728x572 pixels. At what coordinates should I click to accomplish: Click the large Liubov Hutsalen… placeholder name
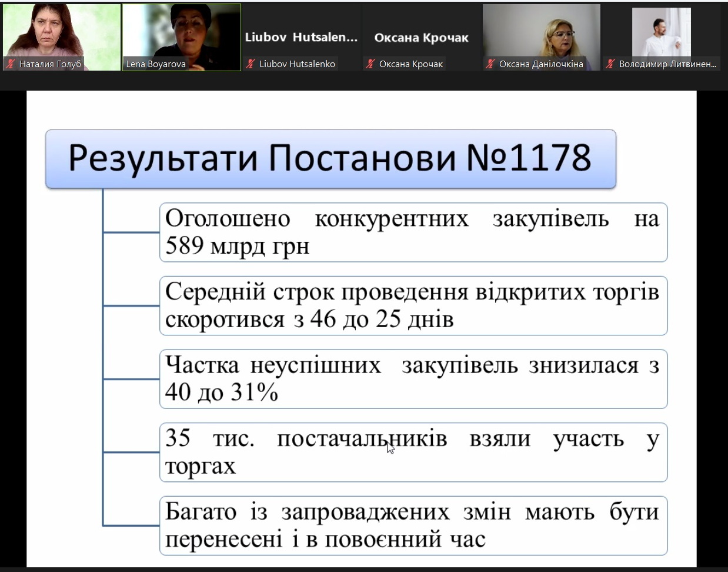[301, 37]
